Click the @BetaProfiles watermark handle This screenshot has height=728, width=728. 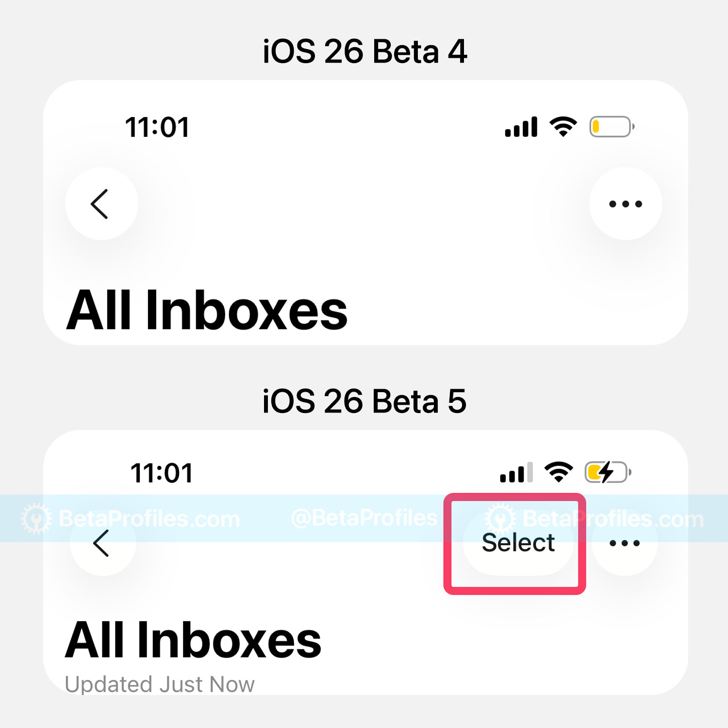[364, 518]
